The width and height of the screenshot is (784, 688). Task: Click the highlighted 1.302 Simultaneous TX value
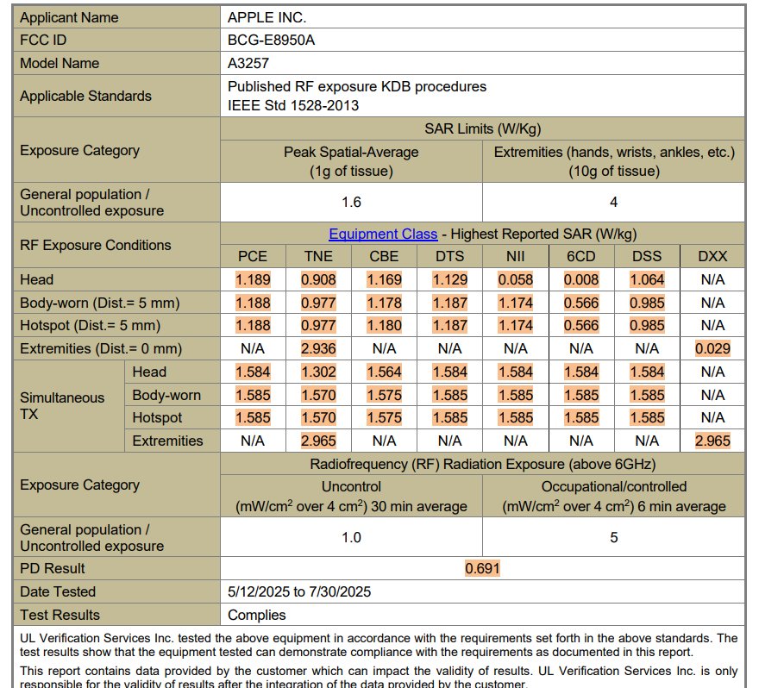[x=318, y=372]
